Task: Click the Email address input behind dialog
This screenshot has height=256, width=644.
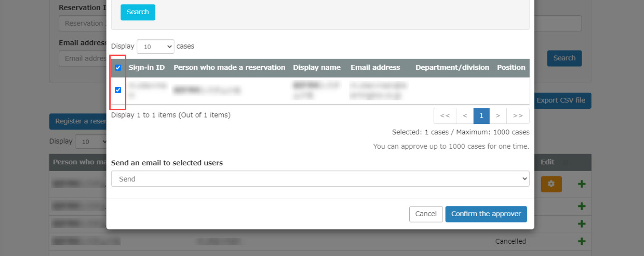Action: 83,59
